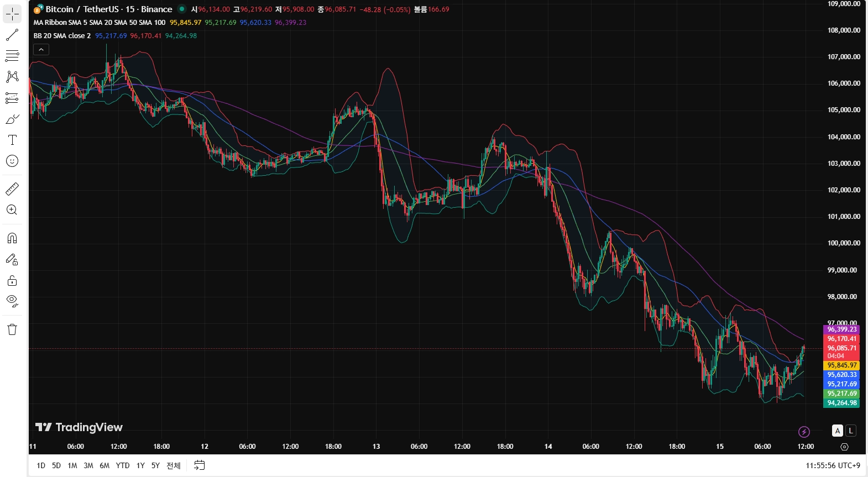Switch to the 1D date range
This screenshot has width=868, height=477.
[41, 465]
